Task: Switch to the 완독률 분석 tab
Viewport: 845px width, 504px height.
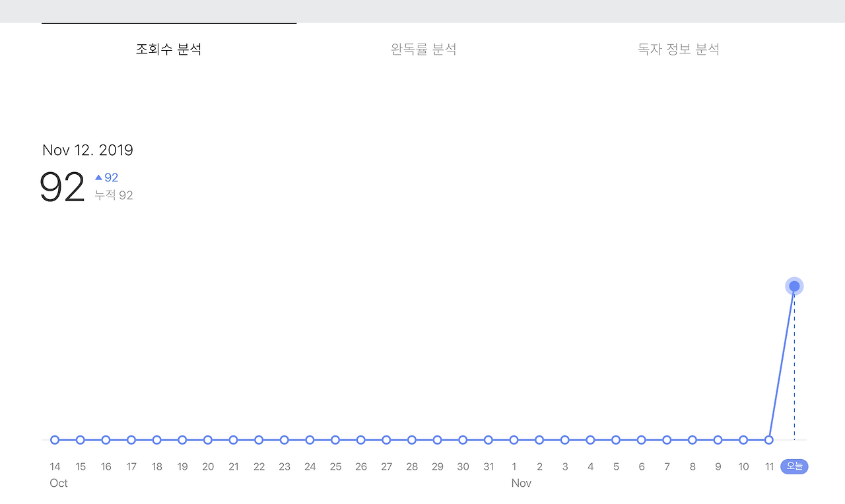Action: (x=422, y=49)
